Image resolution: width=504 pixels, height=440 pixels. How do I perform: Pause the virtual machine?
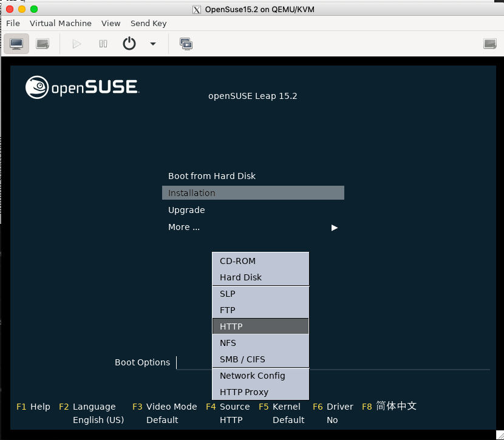(103, 44)
